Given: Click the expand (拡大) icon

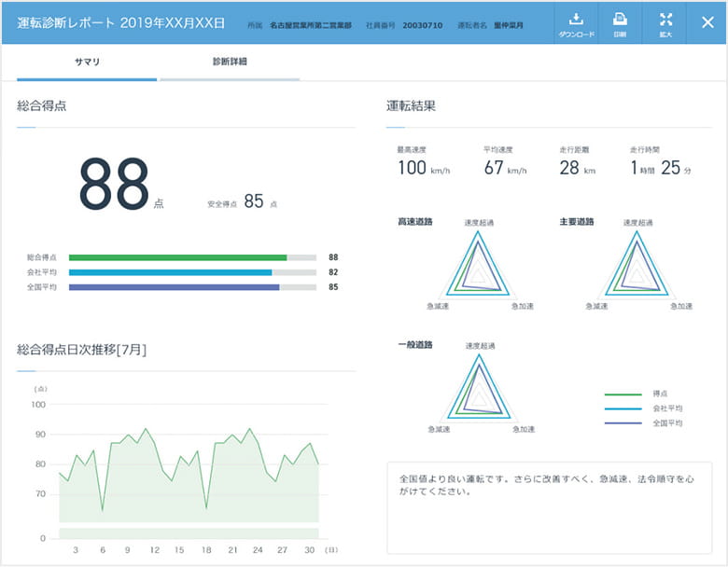Looking at the screenshot, I should [x=665, y=19].
